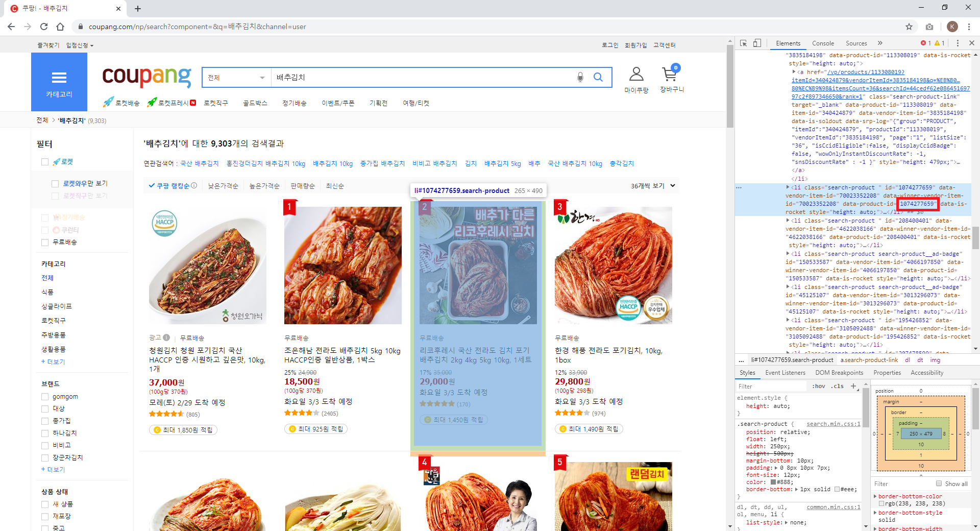Toggle the .cls button
Screen dimensions: 980x531
click(x=837, y=386)
